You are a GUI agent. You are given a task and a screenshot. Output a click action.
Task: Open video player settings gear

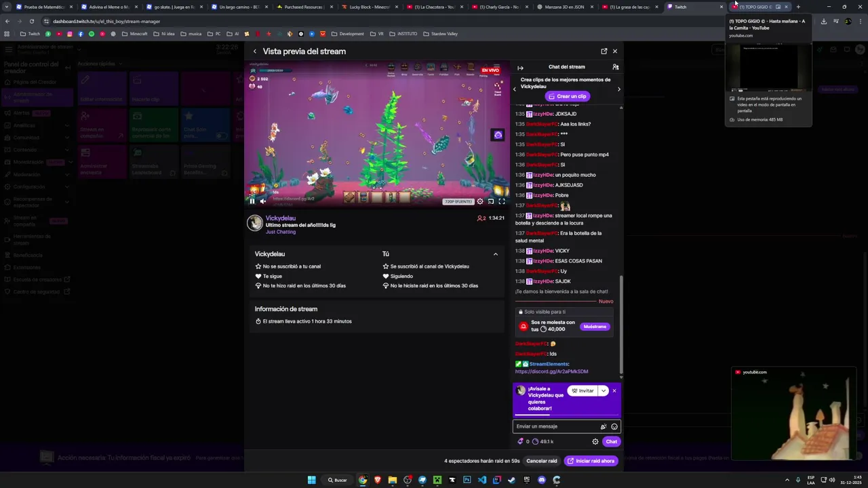(x=480, y=201)
